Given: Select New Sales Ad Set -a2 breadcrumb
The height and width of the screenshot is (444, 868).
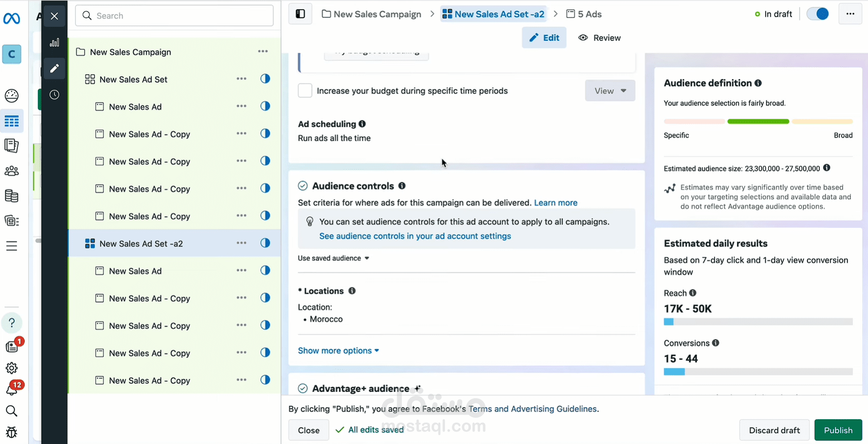Looking at the screenshot, I should click(493, 14).
